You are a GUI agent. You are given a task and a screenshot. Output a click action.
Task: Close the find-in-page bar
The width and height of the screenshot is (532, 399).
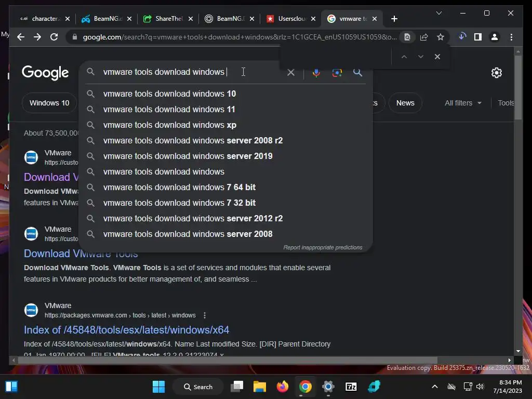[x=437, y=57]
